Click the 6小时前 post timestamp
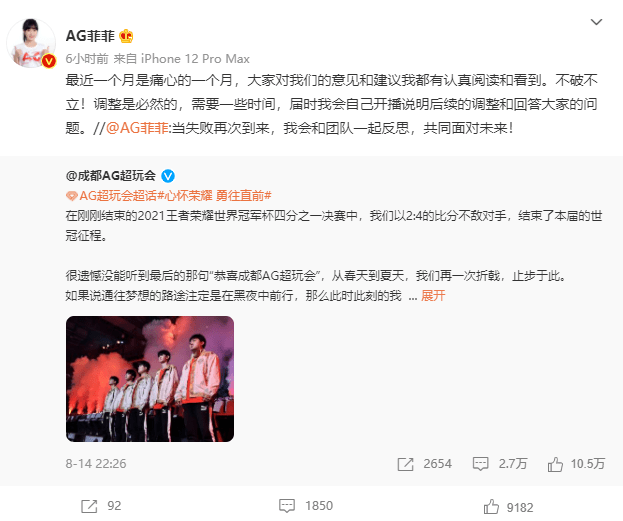 [87, 59]
